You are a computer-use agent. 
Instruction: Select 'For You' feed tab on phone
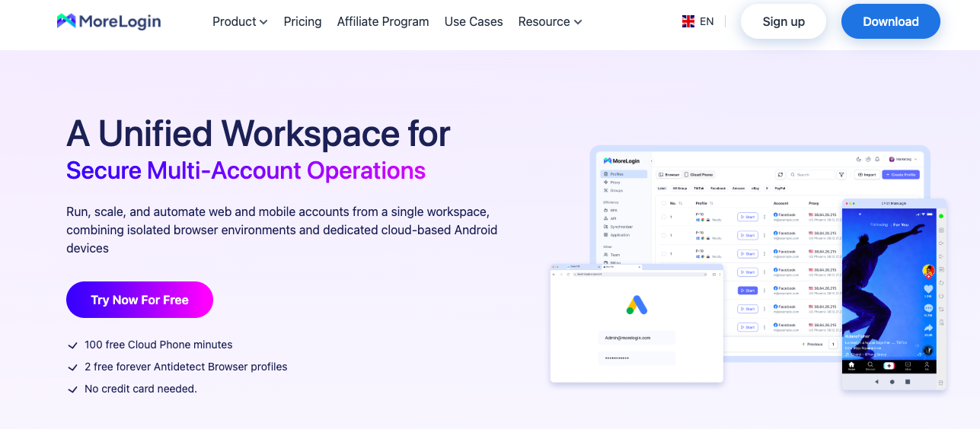pyautogui.click(x=901, y=225)
